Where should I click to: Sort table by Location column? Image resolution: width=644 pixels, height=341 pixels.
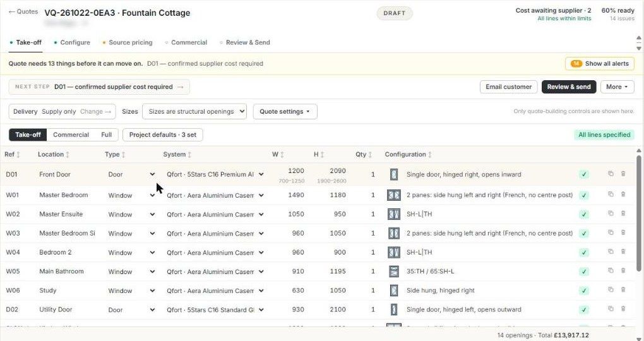(x=54, y=155)
